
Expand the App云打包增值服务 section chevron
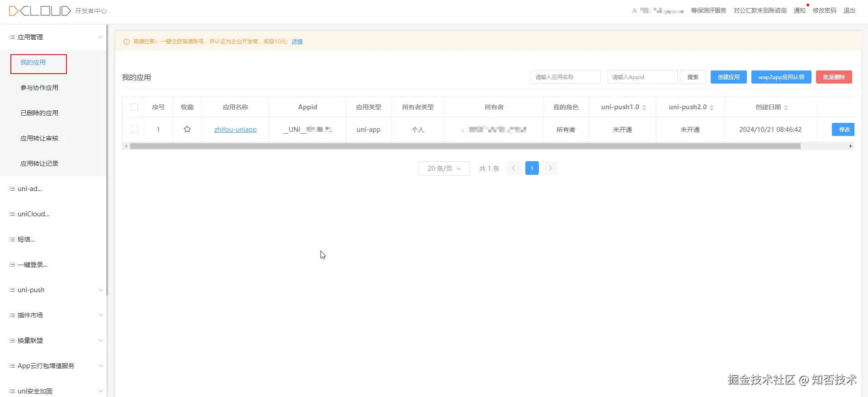pyautogui.click(x=101, y=366)
